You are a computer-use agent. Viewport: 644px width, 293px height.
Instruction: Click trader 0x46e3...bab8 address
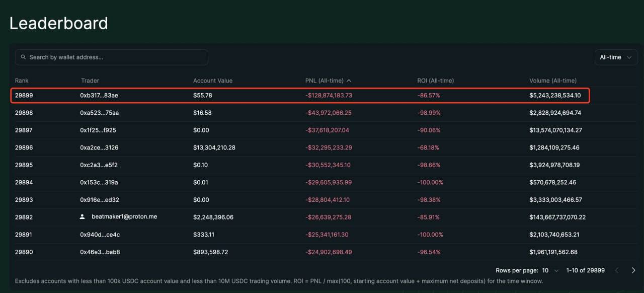click(x=100, y=252)
